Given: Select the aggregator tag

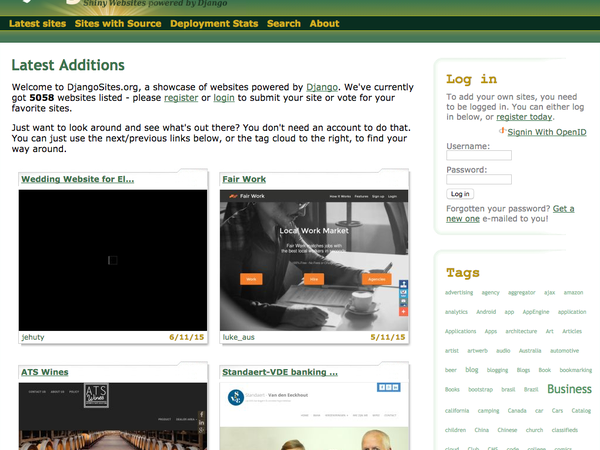Looking at the screenshot, I should pyautogui.click(x=522, y=293).
